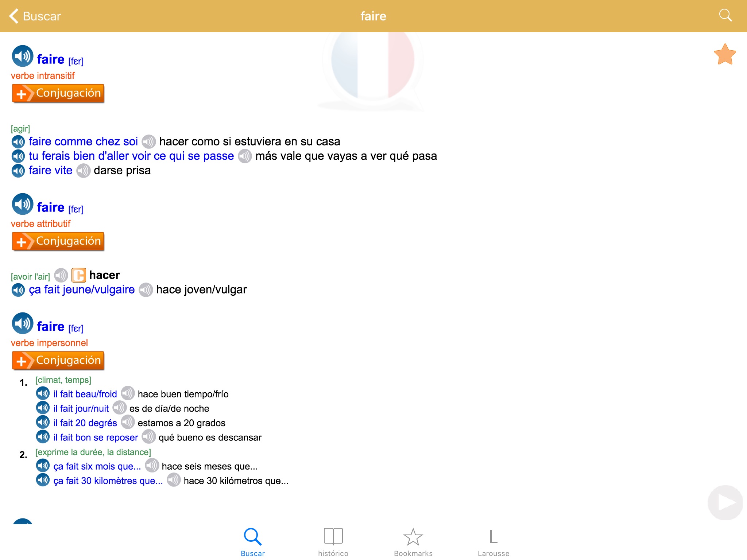Go back to Buscar
The width and height of the screenshot is (747, 560).
pos(35,16)
